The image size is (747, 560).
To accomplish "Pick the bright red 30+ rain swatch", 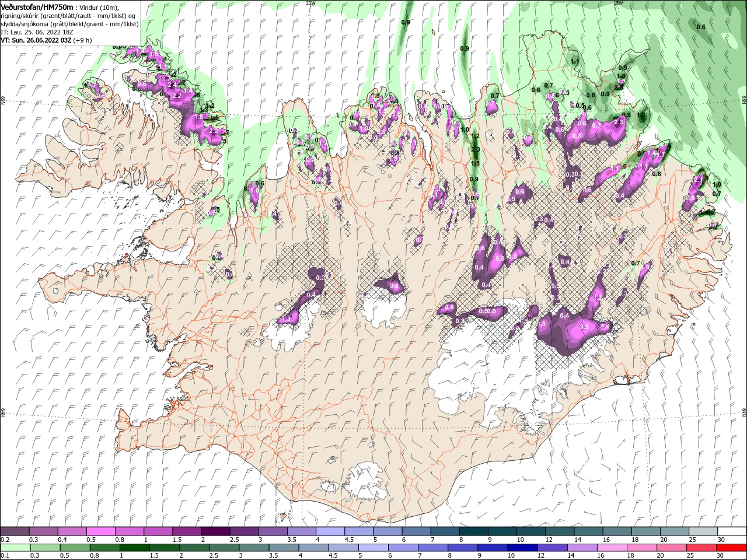I will point(731,548).
